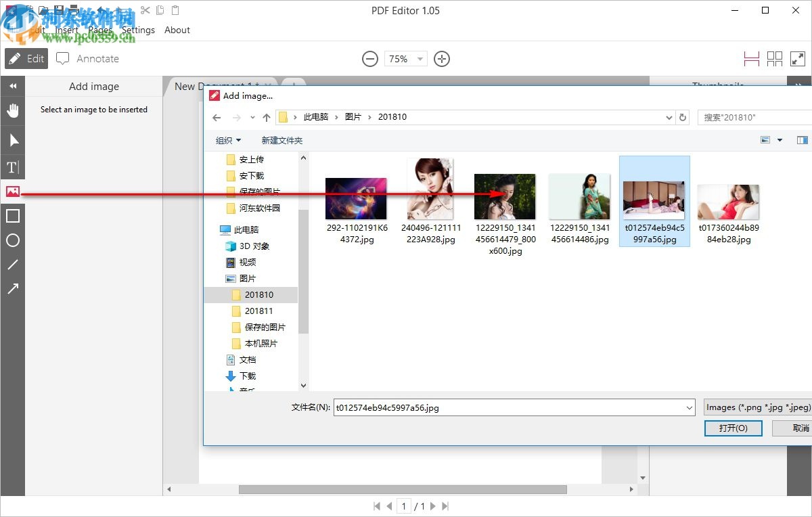Open the Images file type filter dropdown
The width and height of the screenshot is (812, 517).
pos(758,407)
